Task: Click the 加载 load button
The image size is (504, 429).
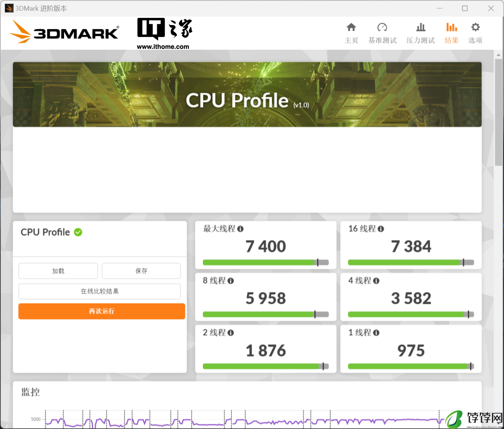Action: [x=58, y=271]
